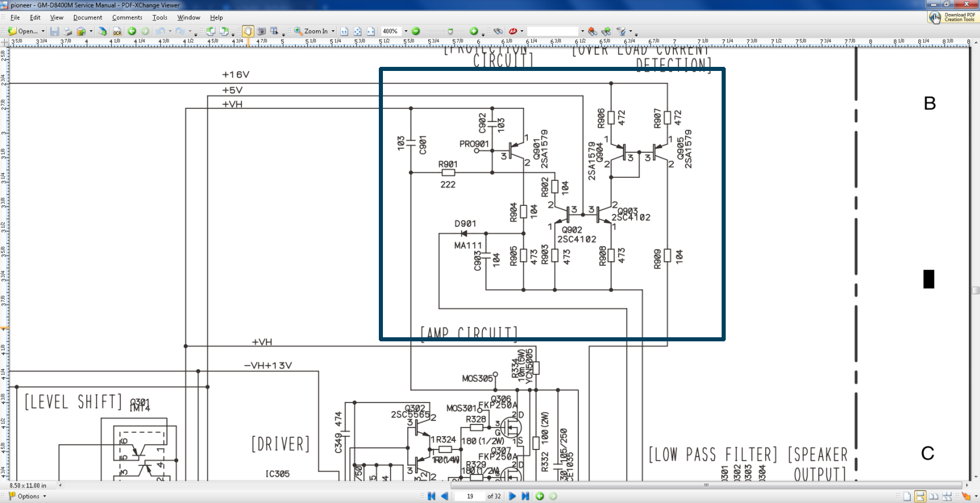Rotate the page clockwise
Viewport: 980px width, 503px height.
(224, 31)
